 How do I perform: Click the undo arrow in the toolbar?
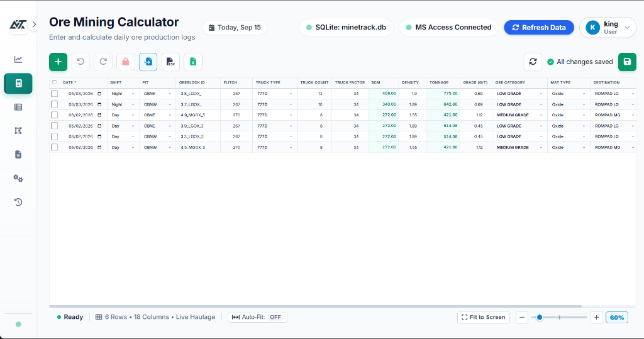pos(80,62)
